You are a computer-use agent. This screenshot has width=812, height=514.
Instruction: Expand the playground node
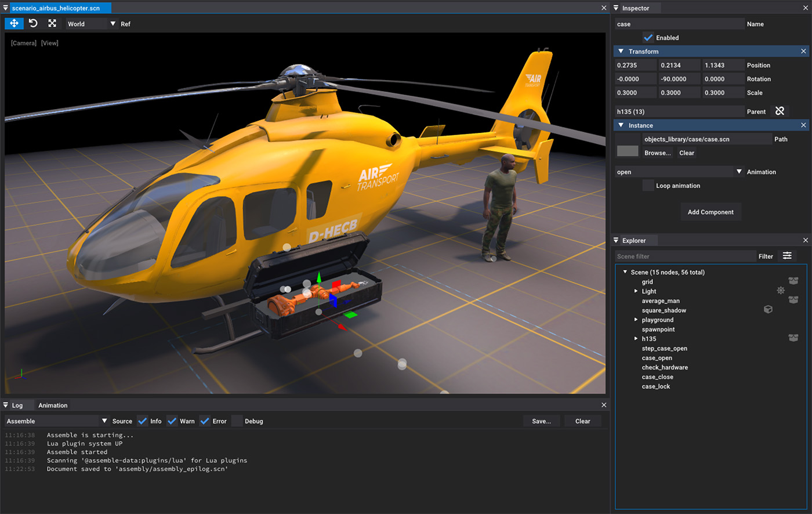tap(636, 320)
